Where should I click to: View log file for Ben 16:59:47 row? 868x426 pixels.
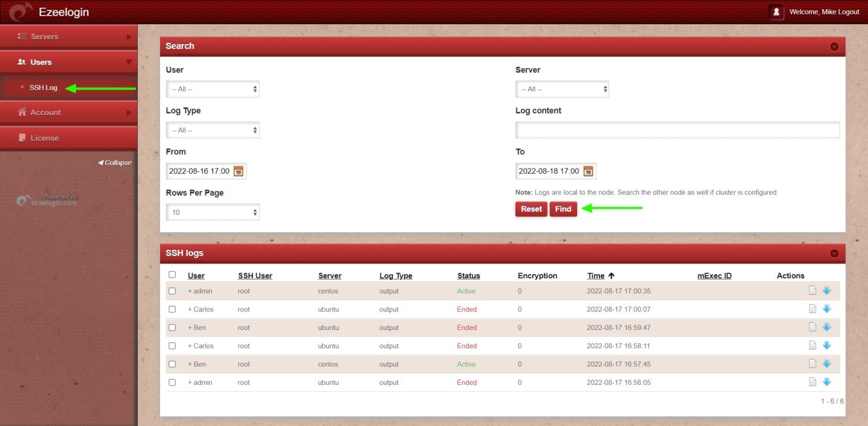tap(812, 327)
